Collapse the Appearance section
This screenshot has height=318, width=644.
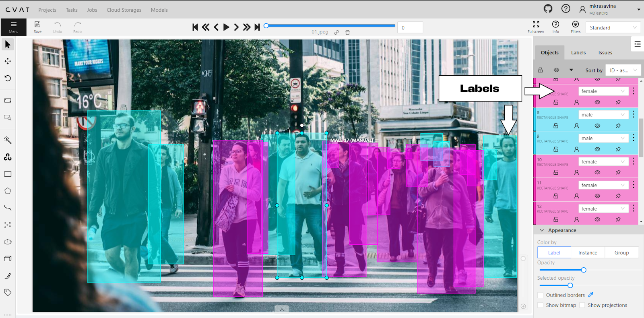click(x=542, y=230)
